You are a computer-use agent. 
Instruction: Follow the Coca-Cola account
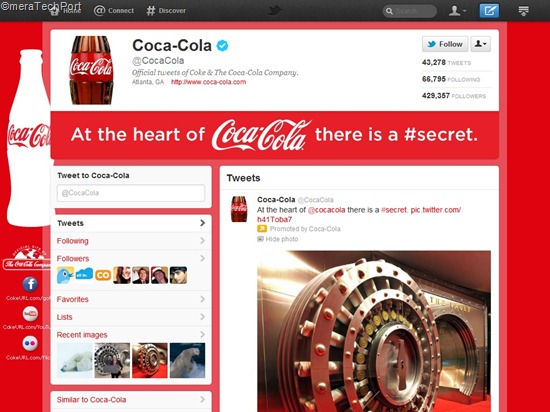tap(445, 44)
